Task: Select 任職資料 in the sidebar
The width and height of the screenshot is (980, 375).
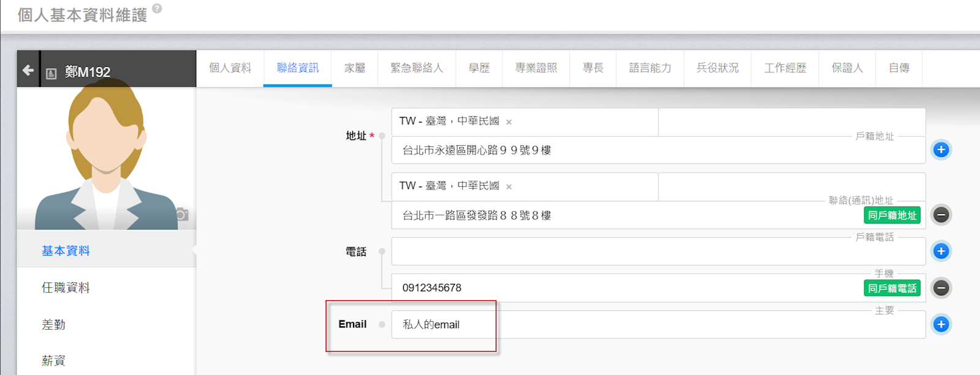Action: [66, 287]
